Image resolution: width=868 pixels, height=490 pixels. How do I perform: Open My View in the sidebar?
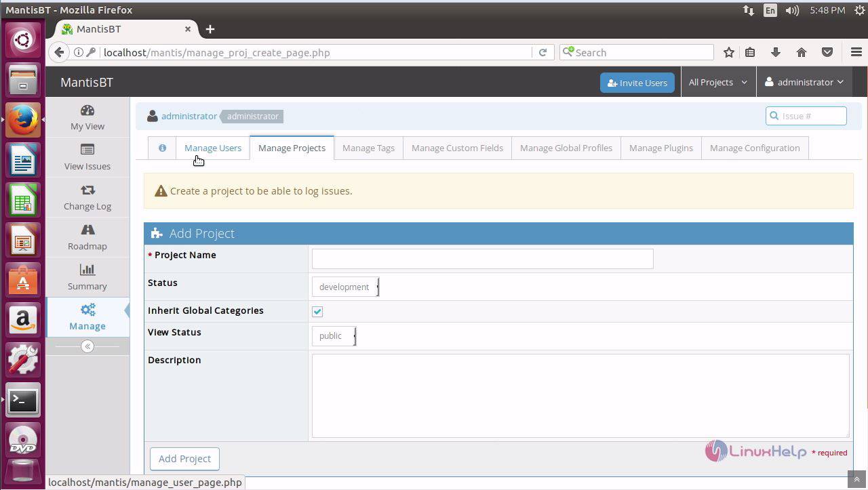pyautogui.click(x=87, y=117)
